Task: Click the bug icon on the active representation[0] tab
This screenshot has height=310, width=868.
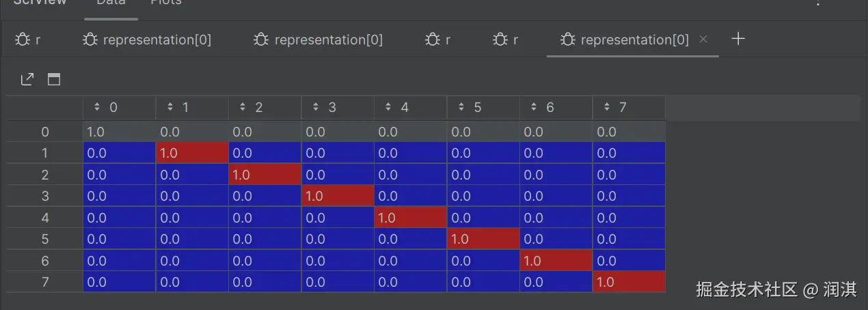Action: coord(567,40)
